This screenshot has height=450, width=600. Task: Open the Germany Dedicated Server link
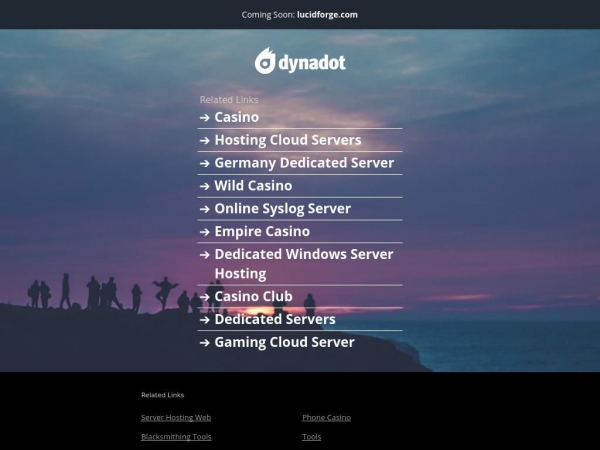coord(304,163)
